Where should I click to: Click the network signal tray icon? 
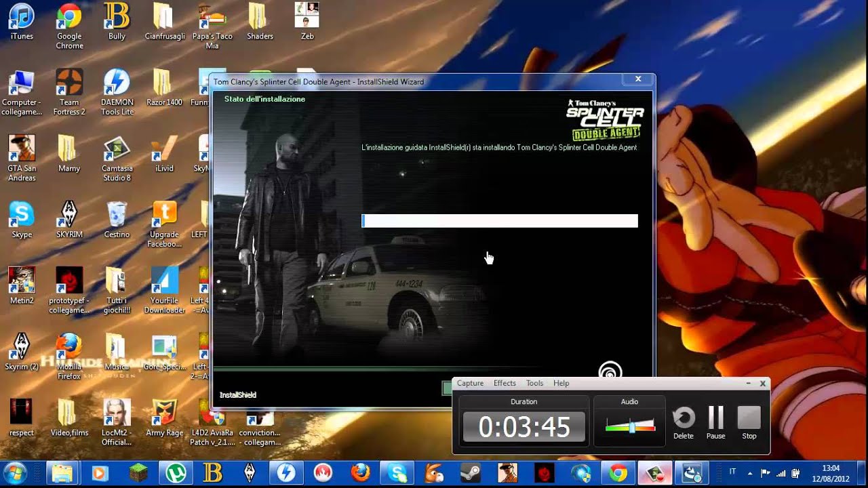pyautogui.click(x=780, y=473)
